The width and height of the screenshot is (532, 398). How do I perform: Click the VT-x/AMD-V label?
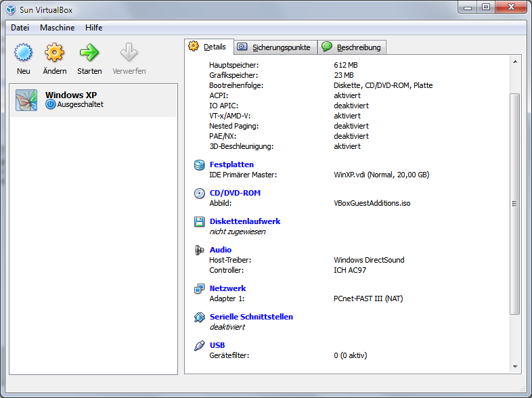(229, 116)
